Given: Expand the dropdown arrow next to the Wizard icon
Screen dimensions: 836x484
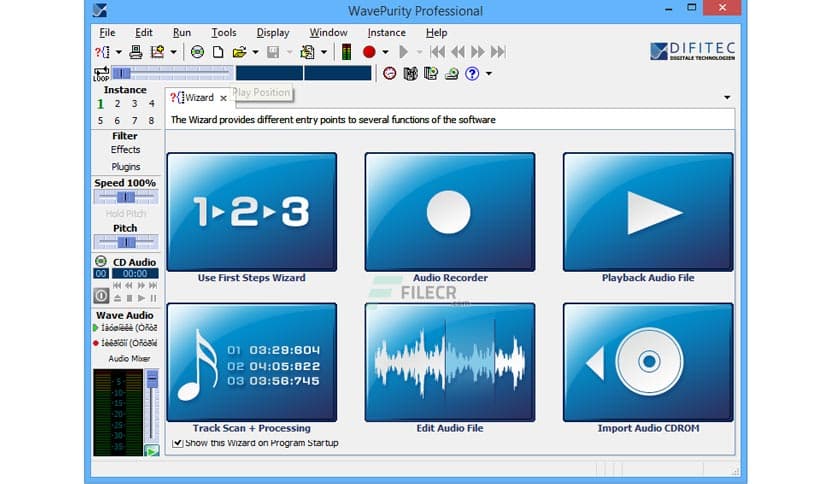Looking at the screenshot, I should [118, 52].
